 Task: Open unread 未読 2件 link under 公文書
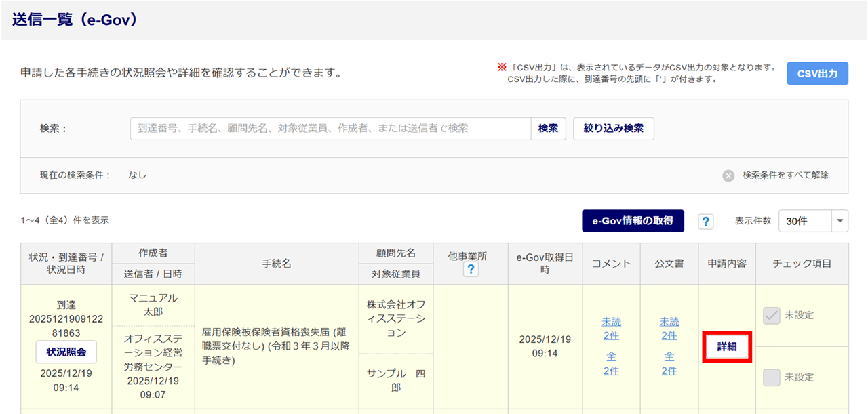669,329
